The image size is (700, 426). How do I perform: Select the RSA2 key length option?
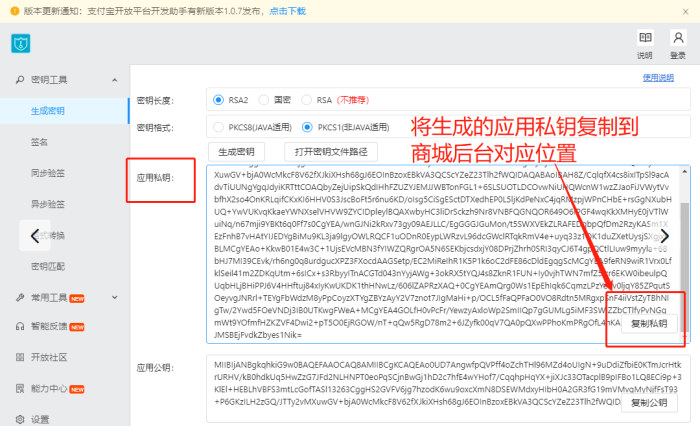[x=218, y=100]
